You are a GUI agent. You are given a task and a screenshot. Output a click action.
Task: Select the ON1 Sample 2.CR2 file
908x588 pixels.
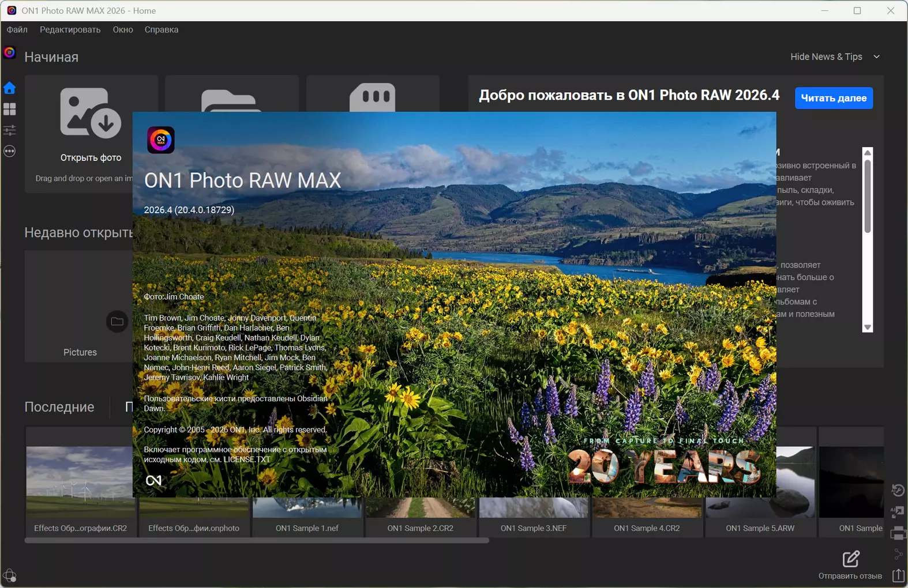click(x=421, y=518)
